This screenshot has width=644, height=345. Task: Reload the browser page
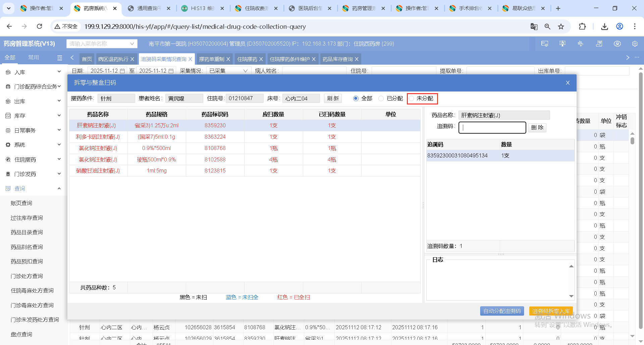[x=40, y=26]
